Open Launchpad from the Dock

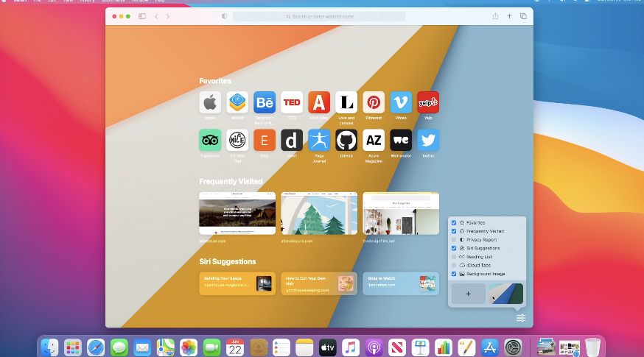click(73, 348)
